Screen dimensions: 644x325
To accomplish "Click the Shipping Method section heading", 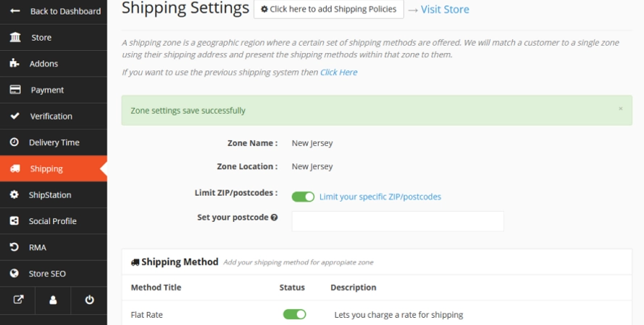I will (180, 262).
